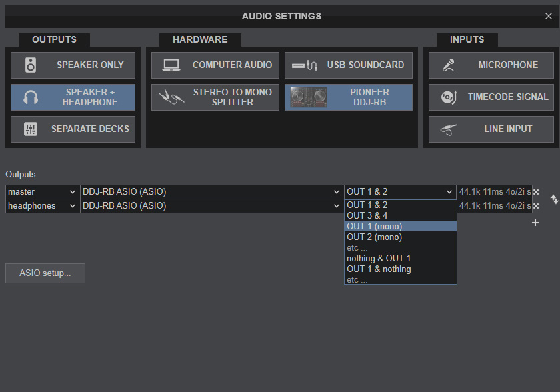Open master row DDJ-RB ASIO device dropdown
Screen dimensions: 560x392
[x=212, y=192]
